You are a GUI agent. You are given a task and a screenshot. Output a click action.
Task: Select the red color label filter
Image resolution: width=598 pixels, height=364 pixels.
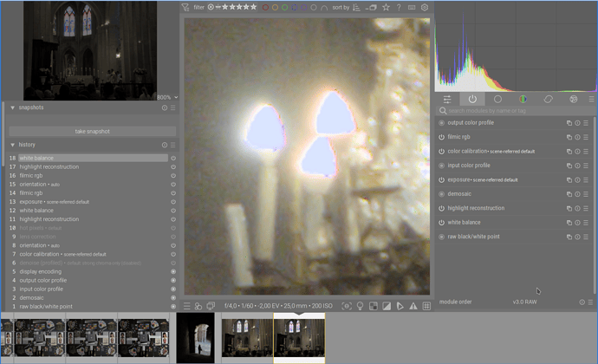(265, 7)
